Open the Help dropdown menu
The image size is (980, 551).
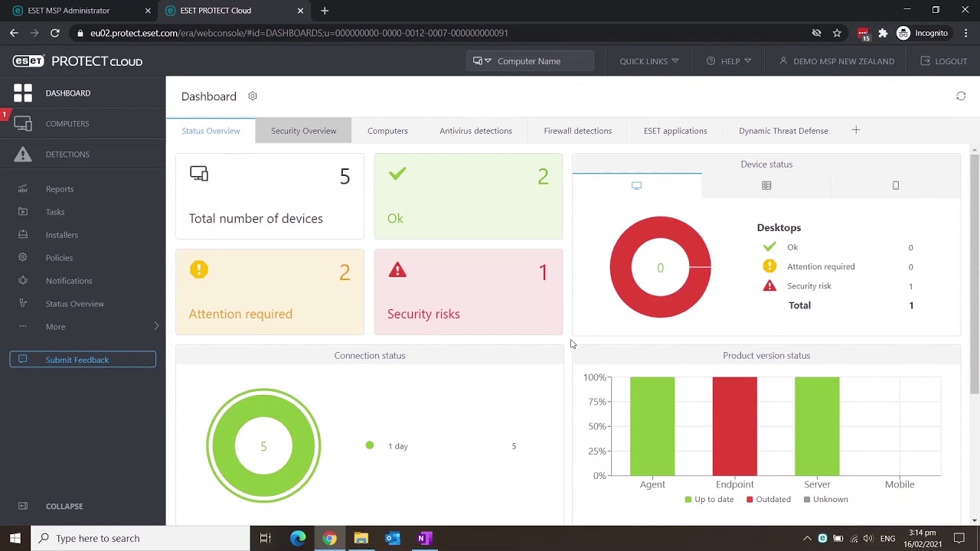(x=729, y=61)
